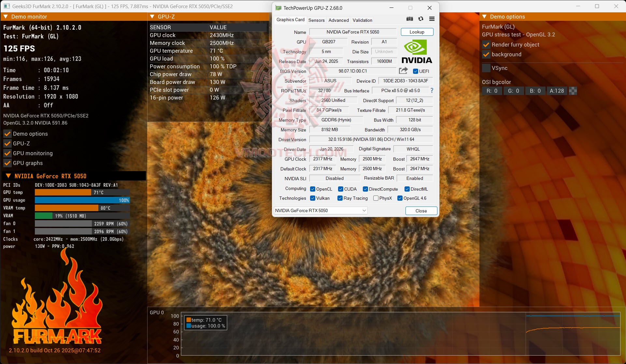Image resolution: width=626 pixels, height=364 pixels.
Task: Click the Bus Interface question mark icon
Action: coord(432,90)
